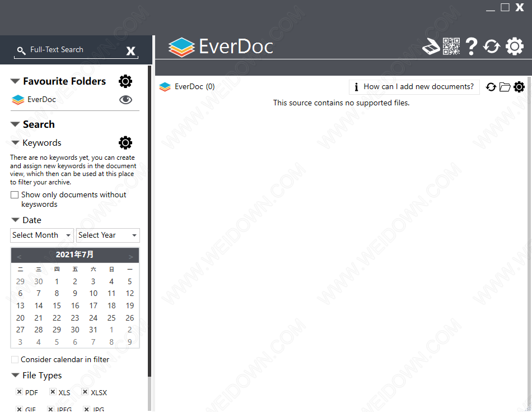The height and width of the screenshot is (412, 532).
Task: Uncheck the XLS file type
Action: [x=53, y=392]
